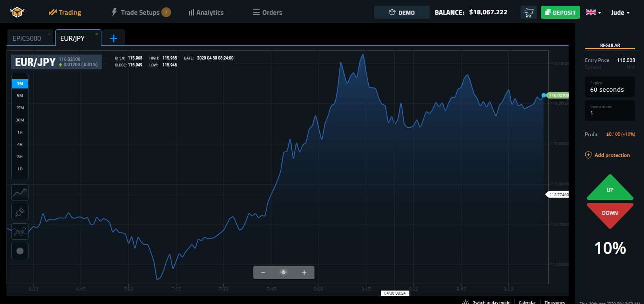
Task: Click the Entry Price value 116.008
Action: [626, 60]
